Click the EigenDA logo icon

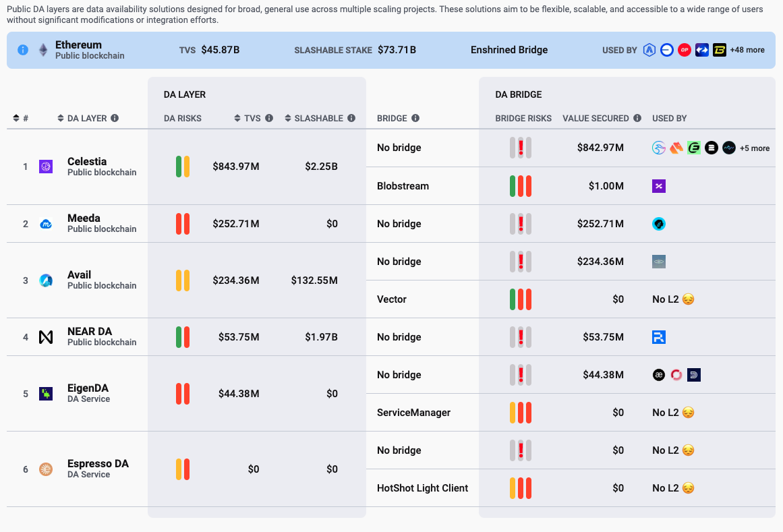pyautogui.click(x=46, y=394)
